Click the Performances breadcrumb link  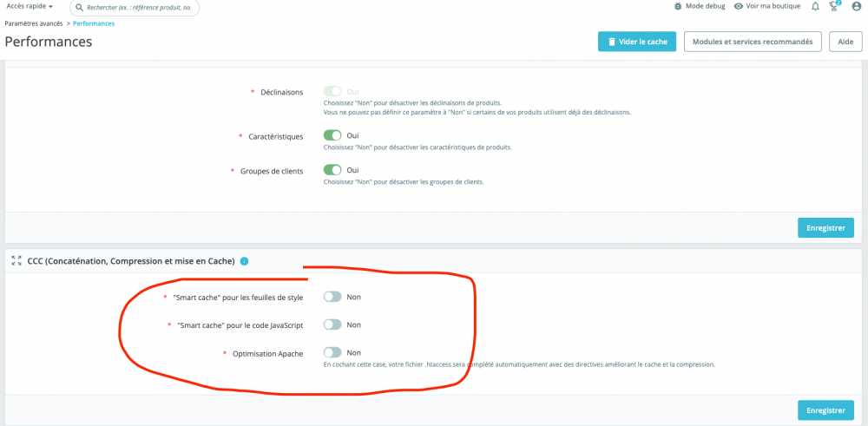tap(94, 23)
